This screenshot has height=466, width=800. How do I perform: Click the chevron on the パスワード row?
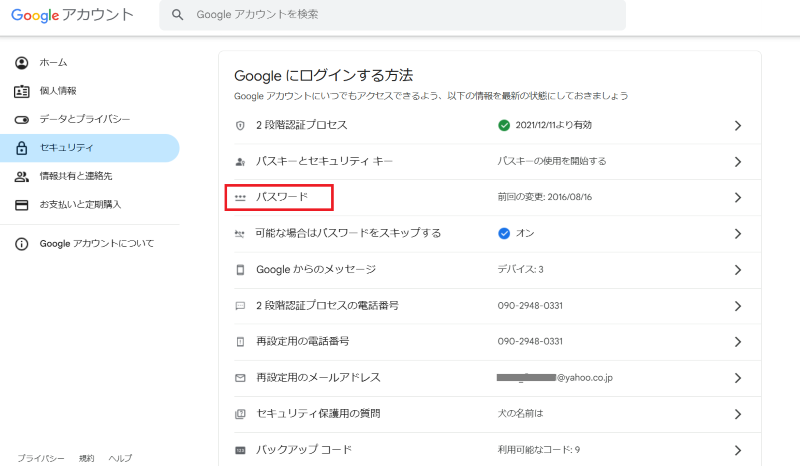[x=738, y=198]
